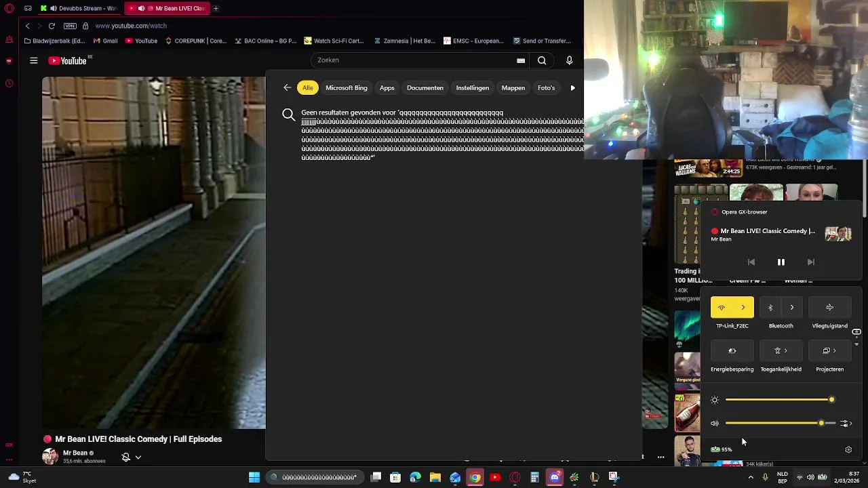Open Google Chrome from the taskbar
Viewport: 868px width, 488px height.
point(475,477)
